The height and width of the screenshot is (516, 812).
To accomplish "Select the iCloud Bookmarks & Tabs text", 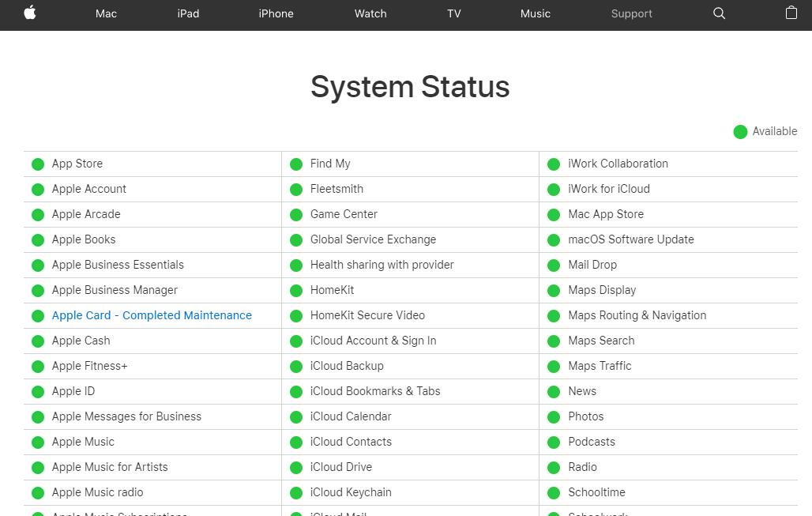I will (375, 391).
